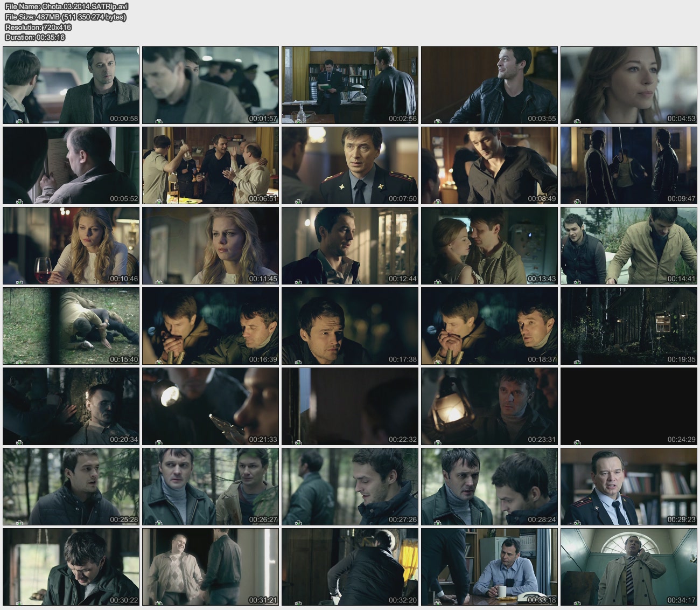Viewport: 700px width, 610px height.
Task: Select the office desk thumbnail at 00:33:18
Action: click(489, 567)
